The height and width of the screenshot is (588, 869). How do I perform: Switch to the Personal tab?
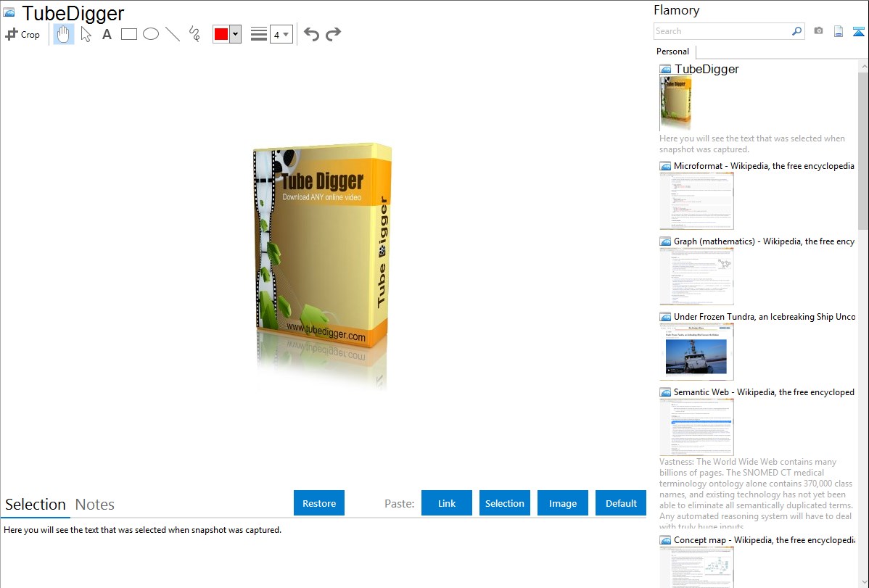[x=673, y=51]
